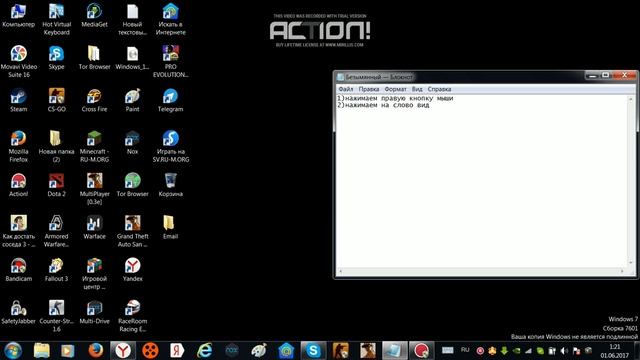This screenshot has height=360, width=640.
Task: Select the Multi-Drive desktop icon
Action: click(94, 313)
